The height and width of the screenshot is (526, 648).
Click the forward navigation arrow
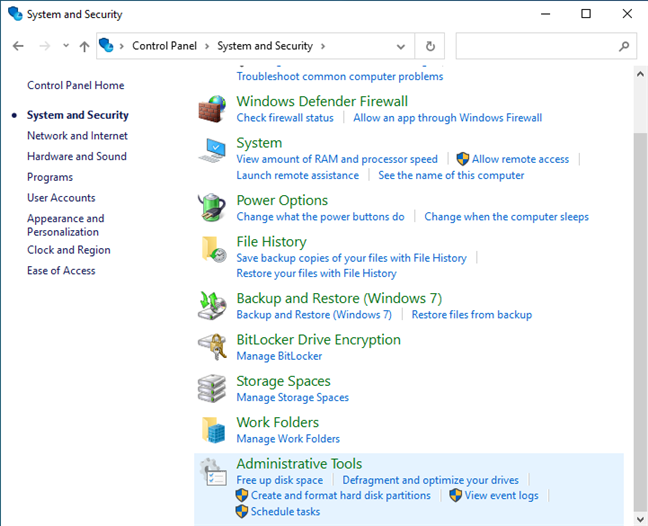tap(45, 46)
